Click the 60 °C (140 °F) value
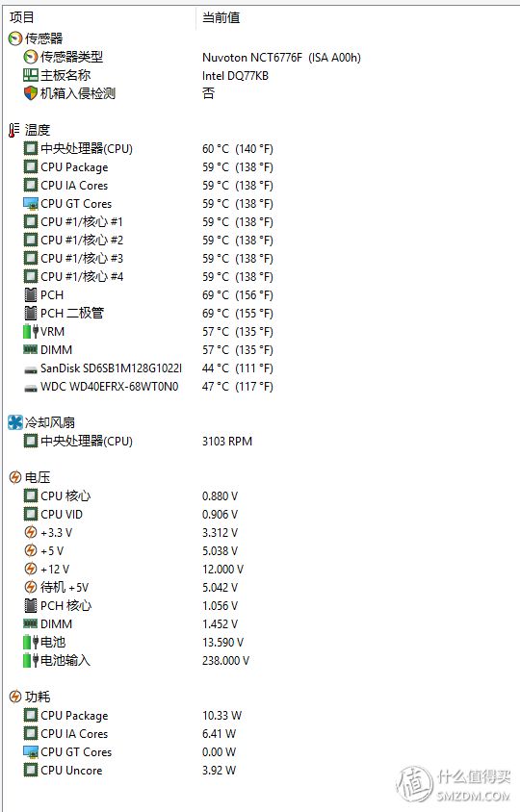Image resolution: width=520 pixels, height=812 pixels. click(238, 148)
